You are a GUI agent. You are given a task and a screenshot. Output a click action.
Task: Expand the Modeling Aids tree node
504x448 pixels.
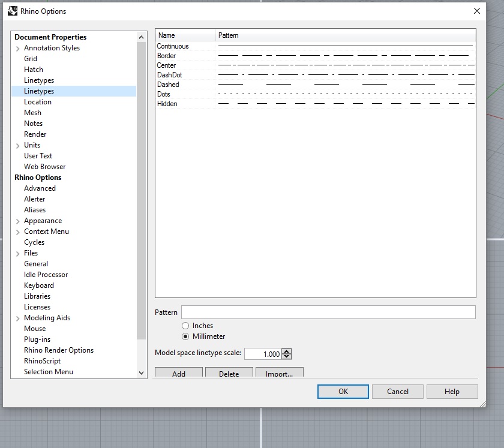(x=17, y=318)
